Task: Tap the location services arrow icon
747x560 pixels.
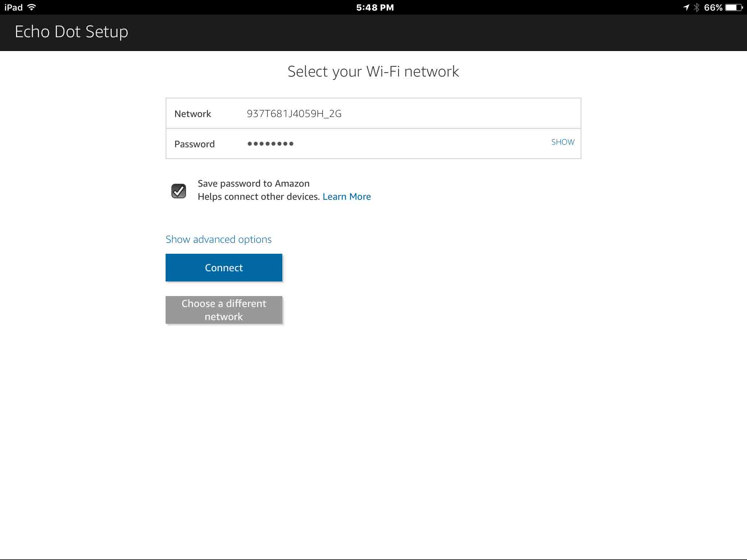Action: 686,7
